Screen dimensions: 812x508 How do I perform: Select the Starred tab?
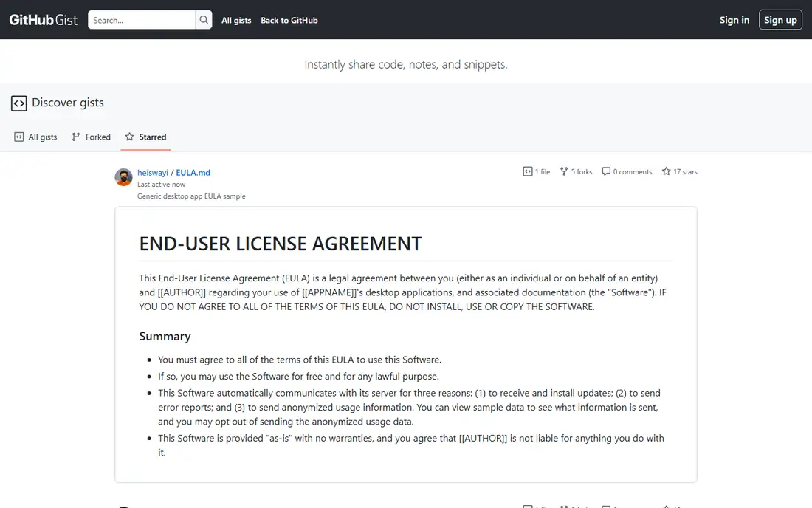(145, 137)
